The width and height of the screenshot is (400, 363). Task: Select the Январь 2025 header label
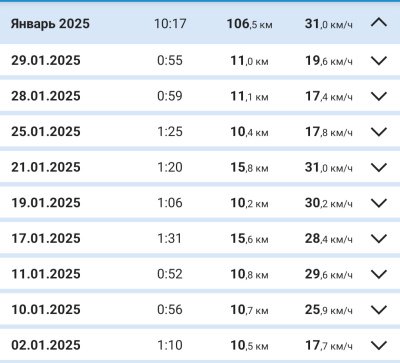[50, 24]
